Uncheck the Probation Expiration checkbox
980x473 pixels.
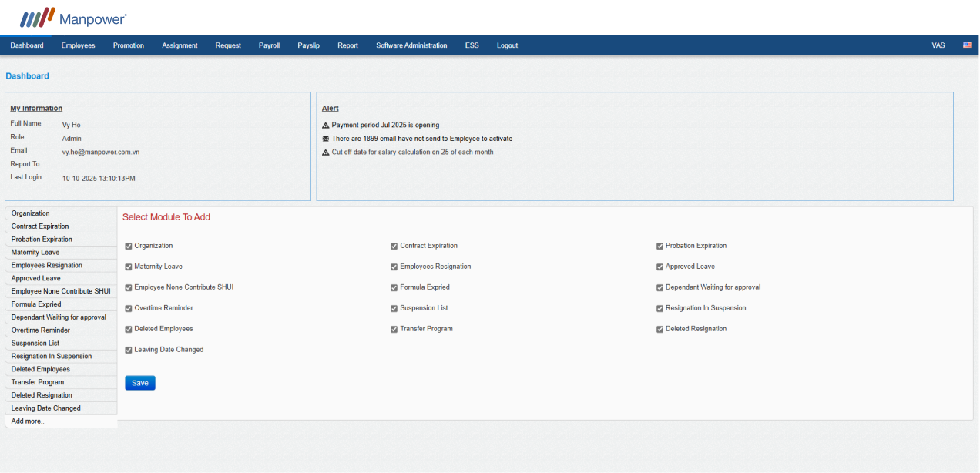[660, 247]
